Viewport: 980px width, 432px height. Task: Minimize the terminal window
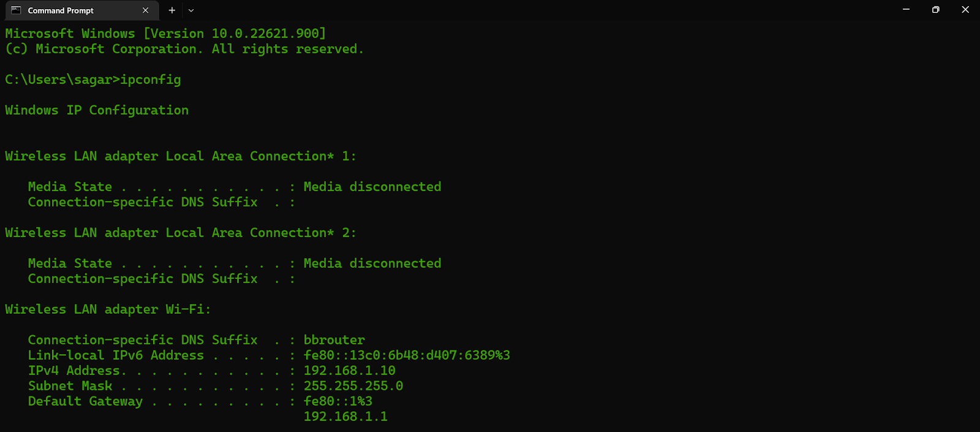906,10
